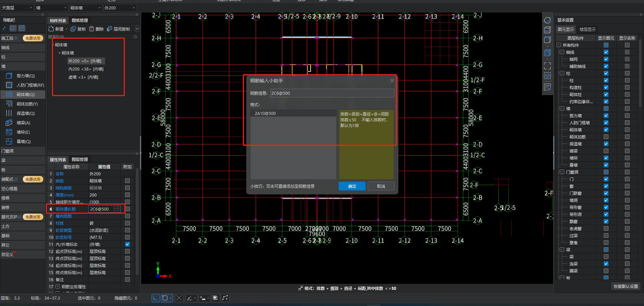The height and width of the screenshot is (306, 644).
Task: Toggle 显示图元 for 所有构件
Action: tap(606, 45)
